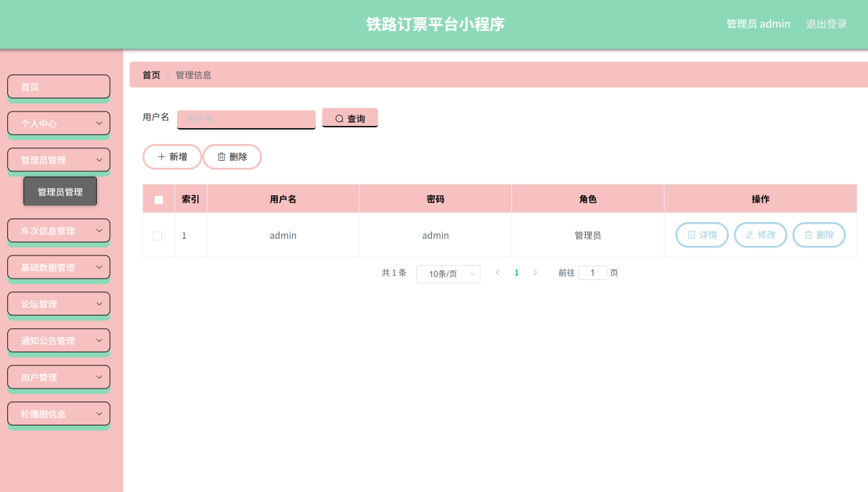Screen dimensions: 868x492
Task: Click the magnifier icon in the 查询 button
Action: [339, 119]
